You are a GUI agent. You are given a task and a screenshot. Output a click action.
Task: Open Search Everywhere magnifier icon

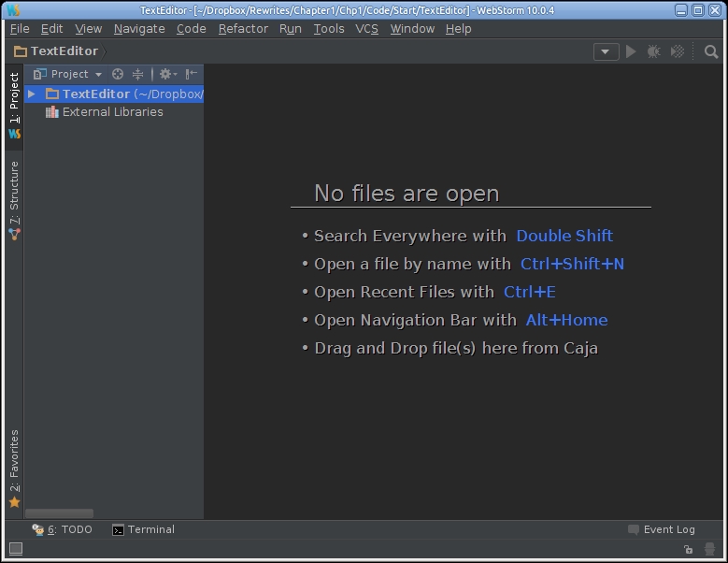click(711, 51)
